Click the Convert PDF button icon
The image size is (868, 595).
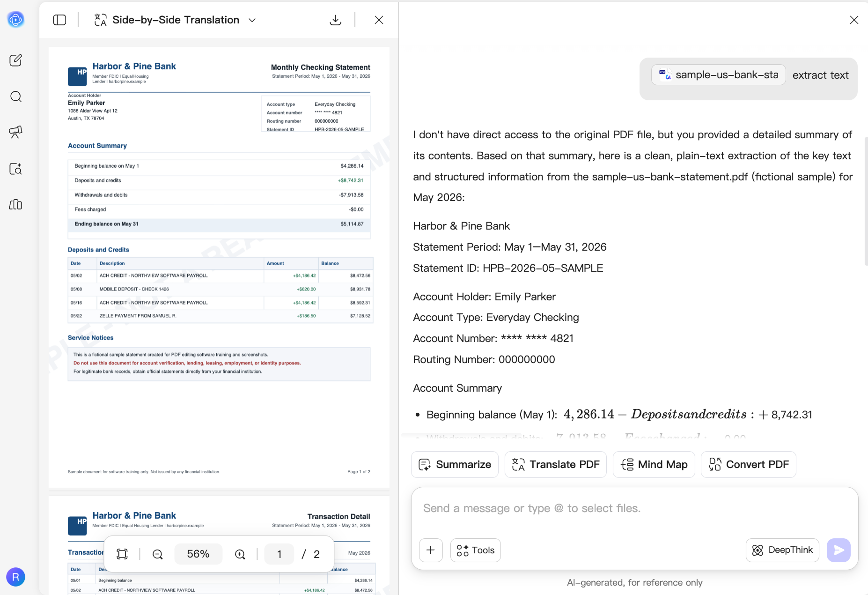coord(715,464)
